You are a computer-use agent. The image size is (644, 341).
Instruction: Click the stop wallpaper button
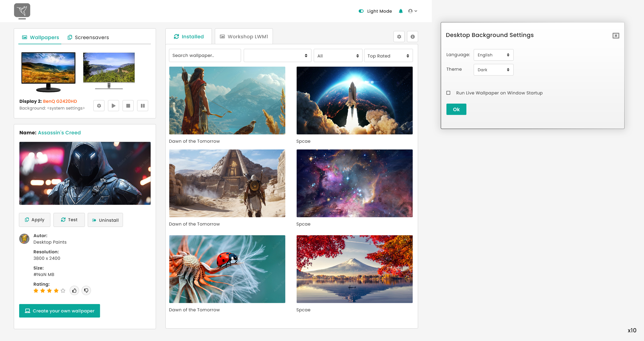click(128, 106)
